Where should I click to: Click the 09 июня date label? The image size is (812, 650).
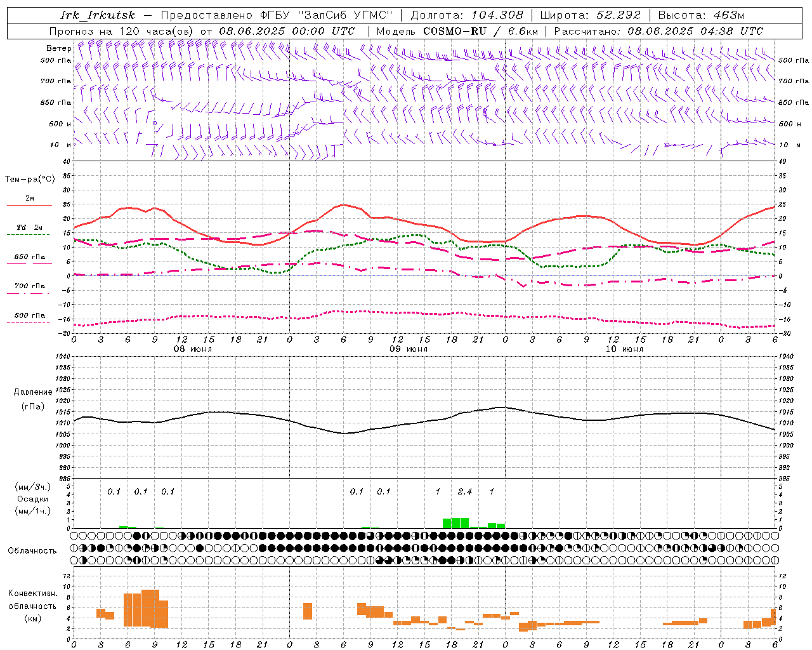[x=409, y=349]
